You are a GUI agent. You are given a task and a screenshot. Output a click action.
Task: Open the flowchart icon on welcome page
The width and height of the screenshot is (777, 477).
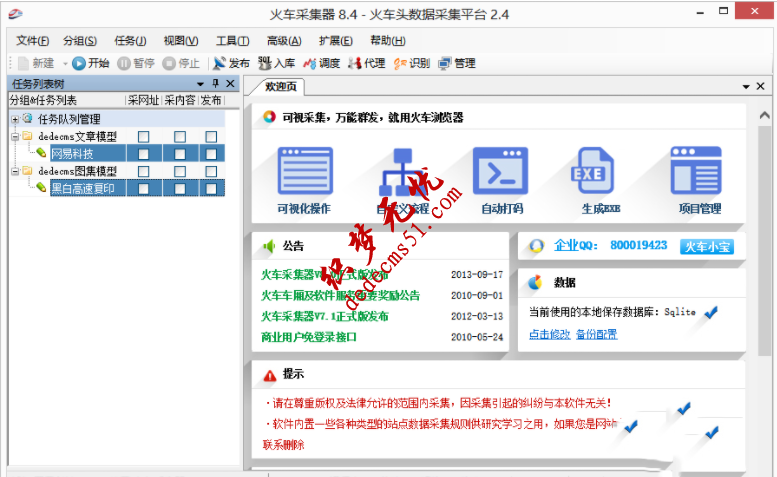click(402, 172)
